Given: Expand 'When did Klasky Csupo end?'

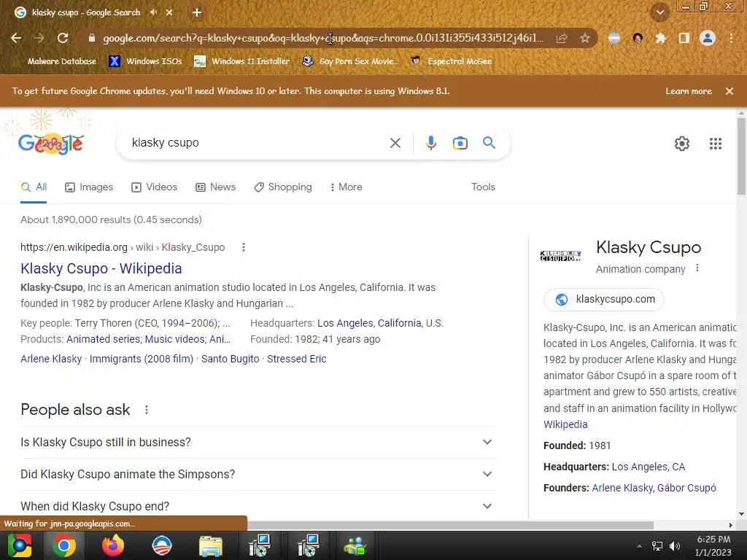Looking at the screenshot, I should point(258,506).
